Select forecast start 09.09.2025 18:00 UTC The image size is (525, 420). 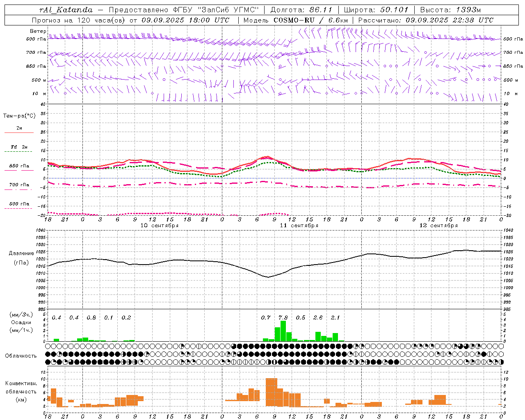coord(185,20)
